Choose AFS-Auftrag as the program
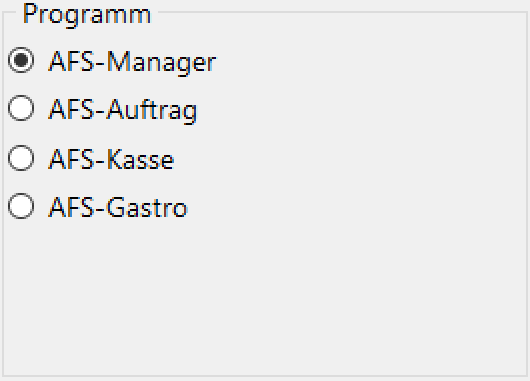Screen dimensions: 530x381 tap(21, 108)
